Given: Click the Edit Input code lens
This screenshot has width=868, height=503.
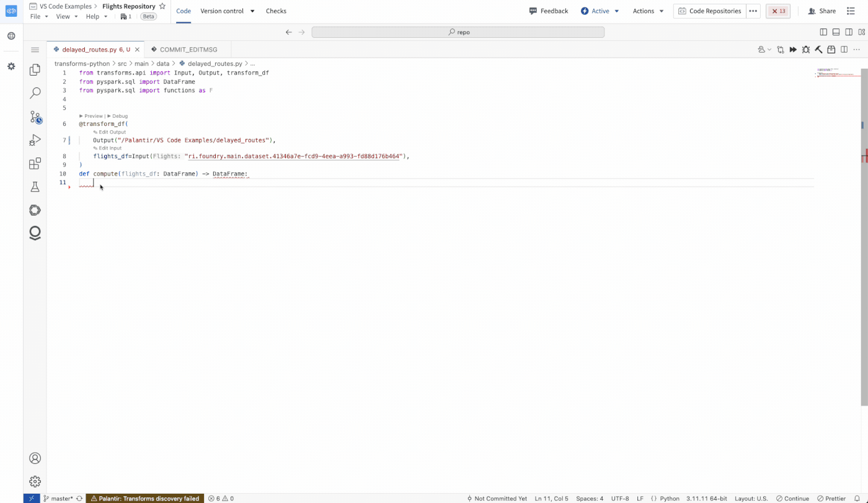Looking at the screenshot, I should [108, 148].
